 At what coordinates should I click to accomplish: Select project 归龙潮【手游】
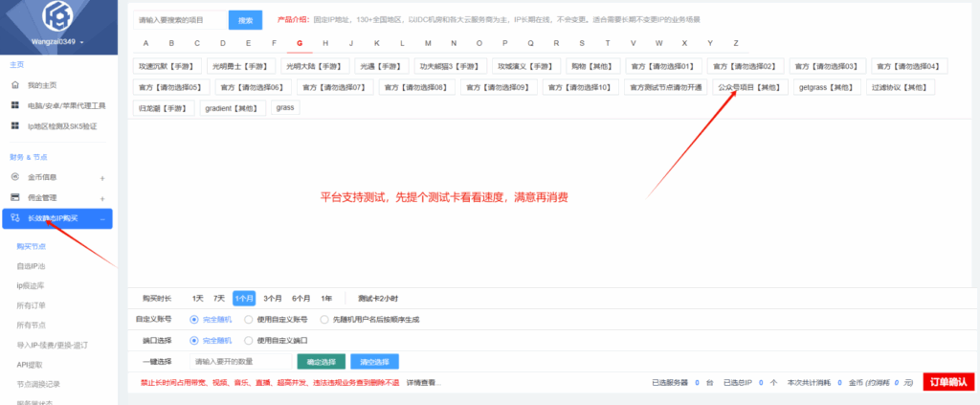coord(164,108)
